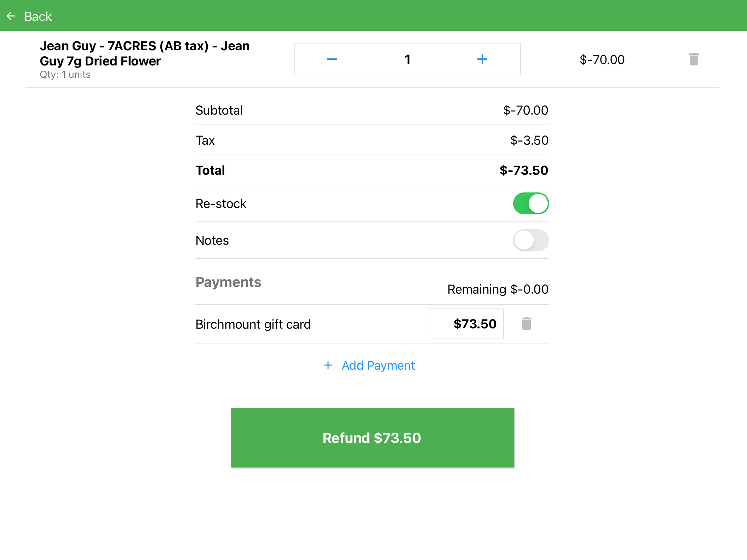Viewport: 747px width, 560px height.
Task: Select the quantity value in the stepper
Action: coord(407,59)
